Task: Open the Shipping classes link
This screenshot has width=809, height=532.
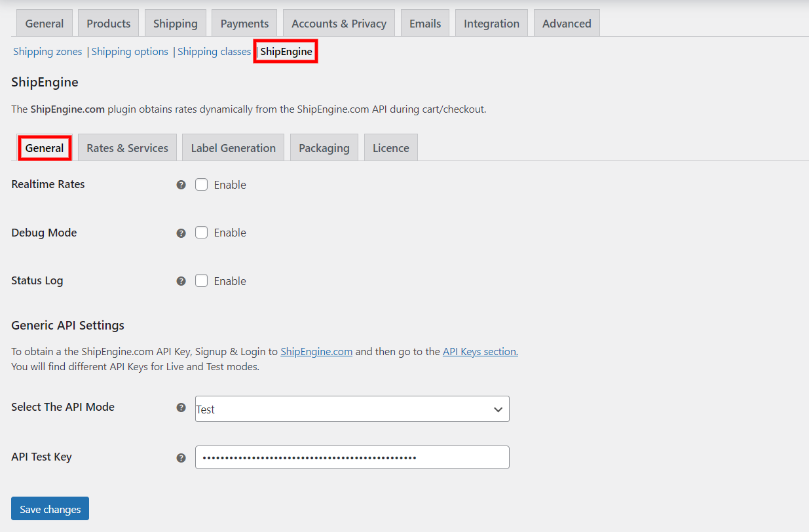Action: click(214, 52)
